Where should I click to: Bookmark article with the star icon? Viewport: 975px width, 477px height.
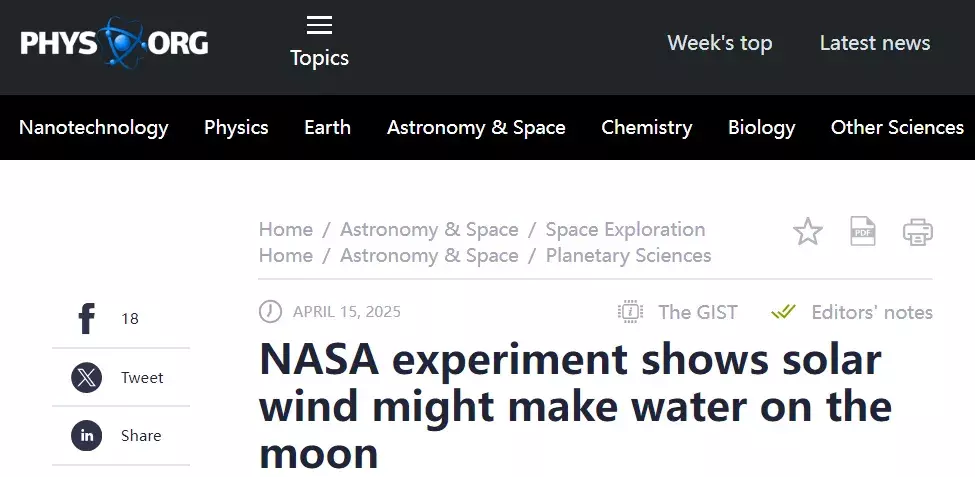tap(807, 232)
